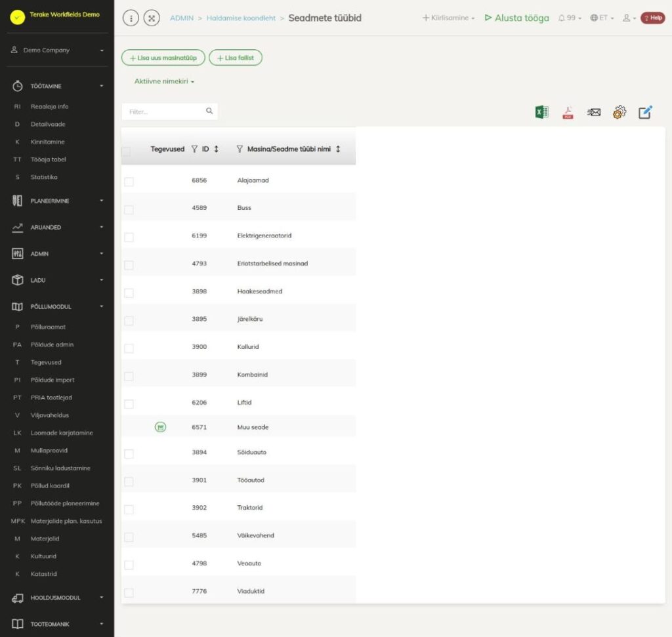This screenshot has height=637, width=672.
Task: Toggle fullscreen expand icon in top bar
Action: [x=152, y=18]
